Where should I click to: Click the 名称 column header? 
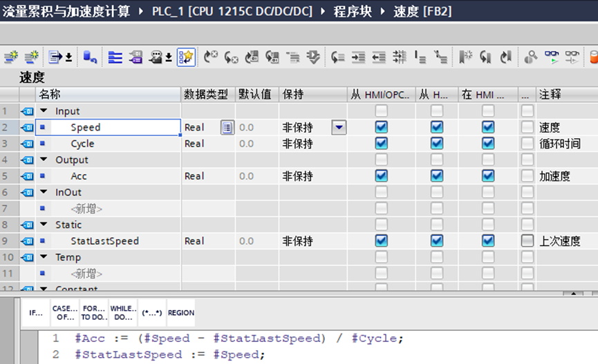(x=108, y=94)
